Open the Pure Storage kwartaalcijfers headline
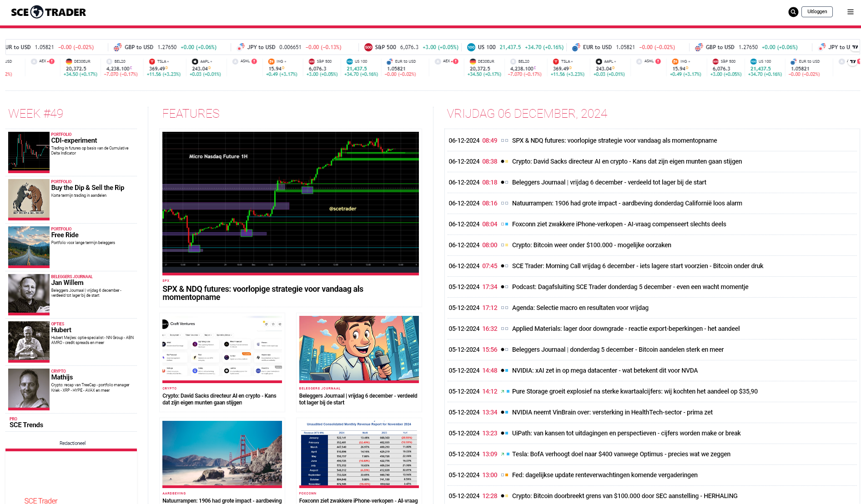Viewport: 861px width, 504px height. click(x=635, y=391)
